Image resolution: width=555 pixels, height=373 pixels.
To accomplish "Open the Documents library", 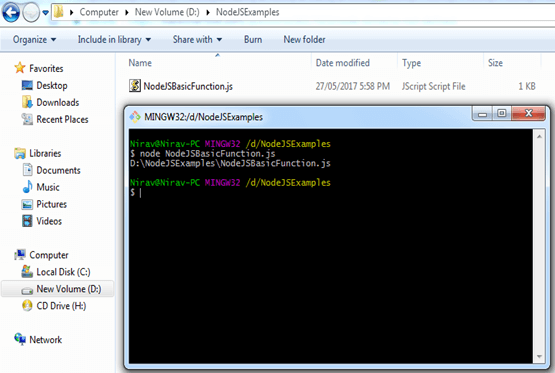I will tap(58, 170).
